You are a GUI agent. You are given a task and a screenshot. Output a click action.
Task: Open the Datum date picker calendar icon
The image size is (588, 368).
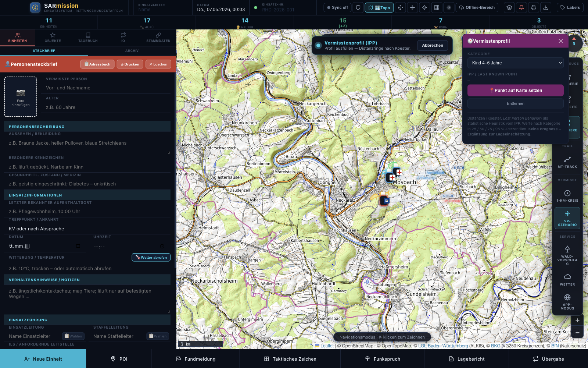point(78,246)
